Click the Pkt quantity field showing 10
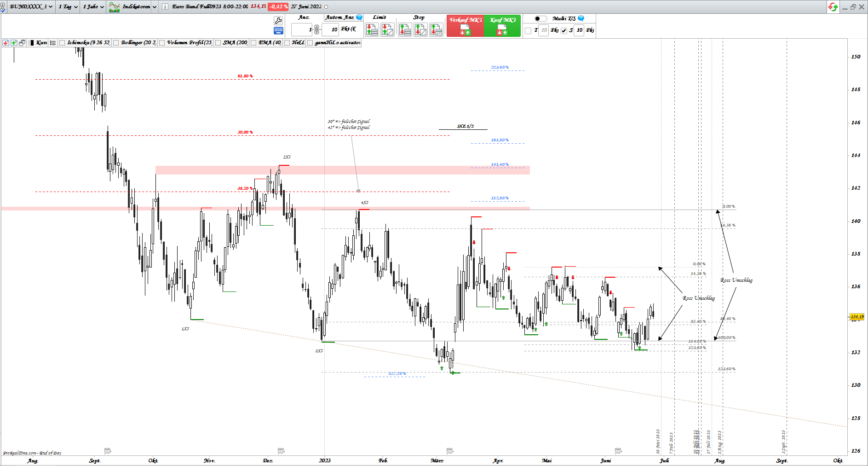 pyautogui.click(x=330, y=30)
